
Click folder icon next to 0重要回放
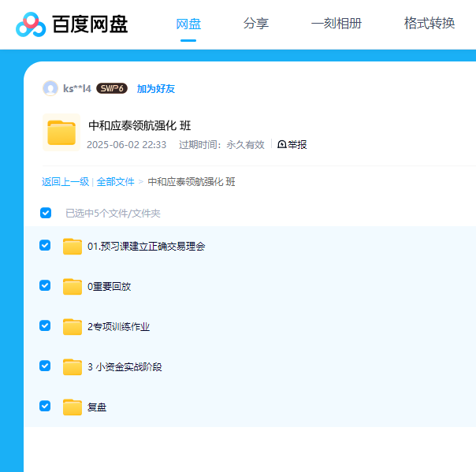73,287
